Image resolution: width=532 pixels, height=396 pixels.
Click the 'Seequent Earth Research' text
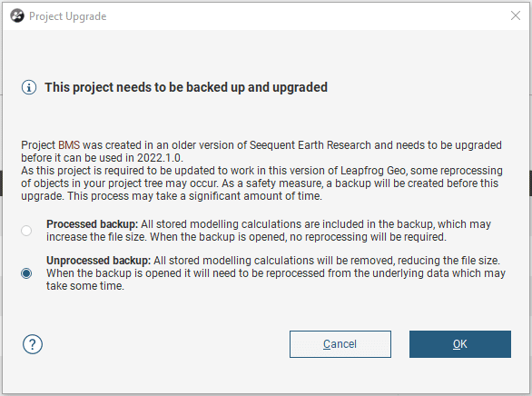coord(310,145)
